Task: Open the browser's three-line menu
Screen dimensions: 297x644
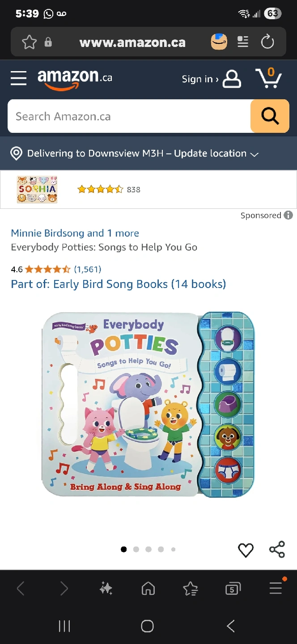Action: (276, 589)
